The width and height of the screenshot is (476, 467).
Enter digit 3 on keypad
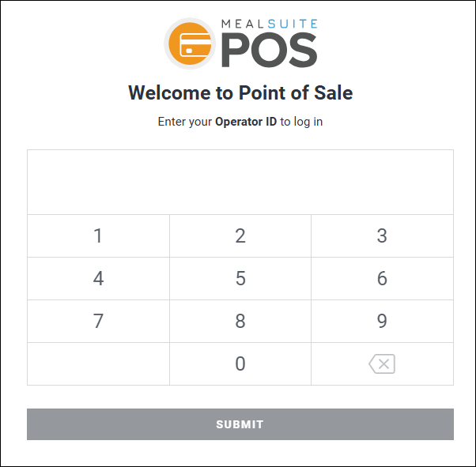coord(382,235)
